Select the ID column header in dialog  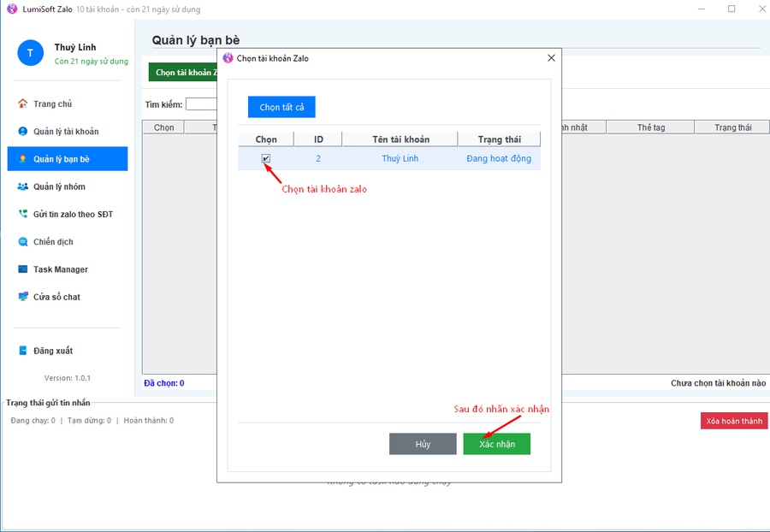click(x=318, y=139)
